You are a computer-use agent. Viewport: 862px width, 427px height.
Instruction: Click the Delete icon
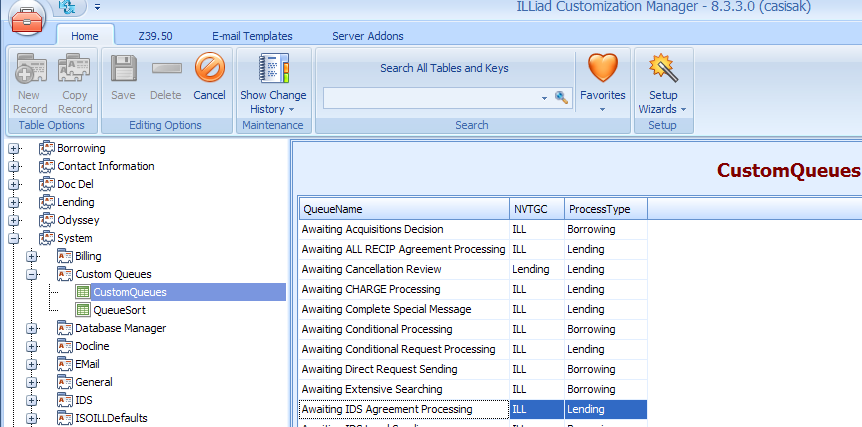point(166,68)
